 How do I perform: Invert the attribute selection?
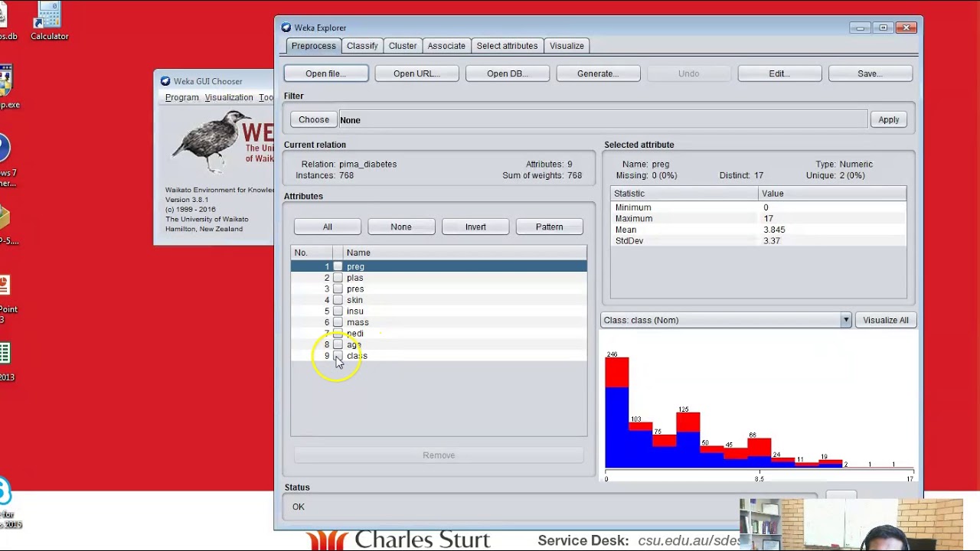475,227
